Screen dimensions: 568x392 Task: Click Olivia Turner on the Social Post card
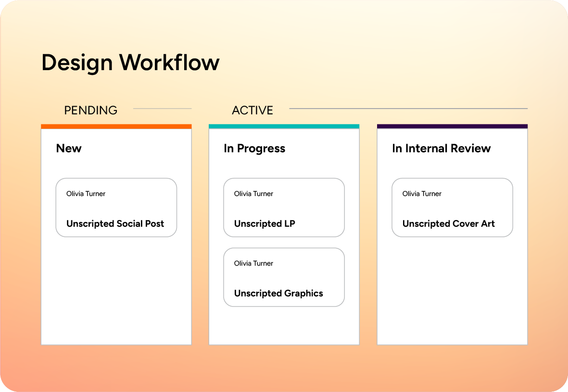tap(86, 194)
